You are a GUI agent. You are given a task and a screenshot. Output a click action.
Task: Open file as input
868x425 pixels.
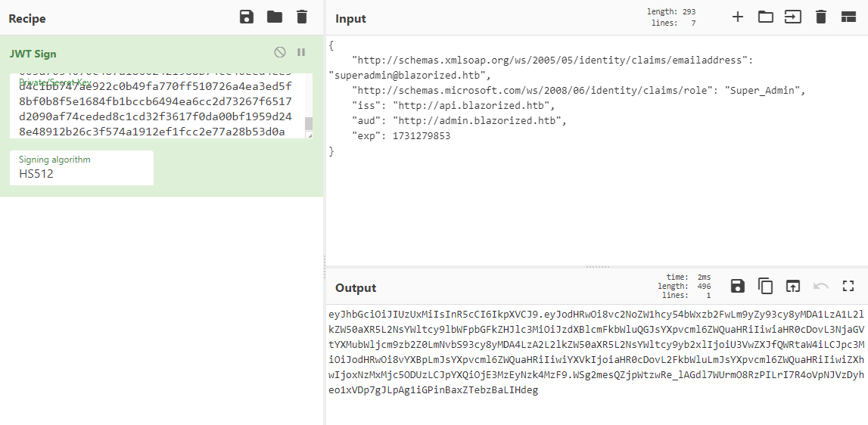792,17
